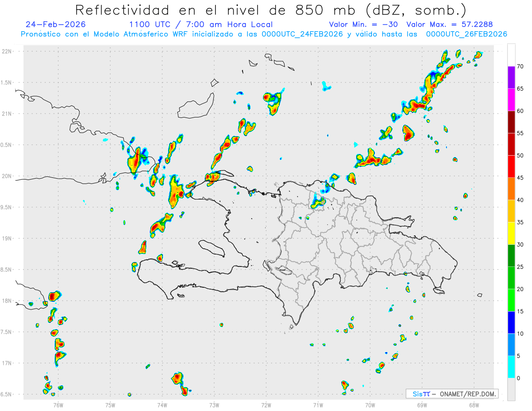This screenshot has height=411, width=532.
Task: Select the dark green 25–30 dBZ color bar segment
Action: 511,255
